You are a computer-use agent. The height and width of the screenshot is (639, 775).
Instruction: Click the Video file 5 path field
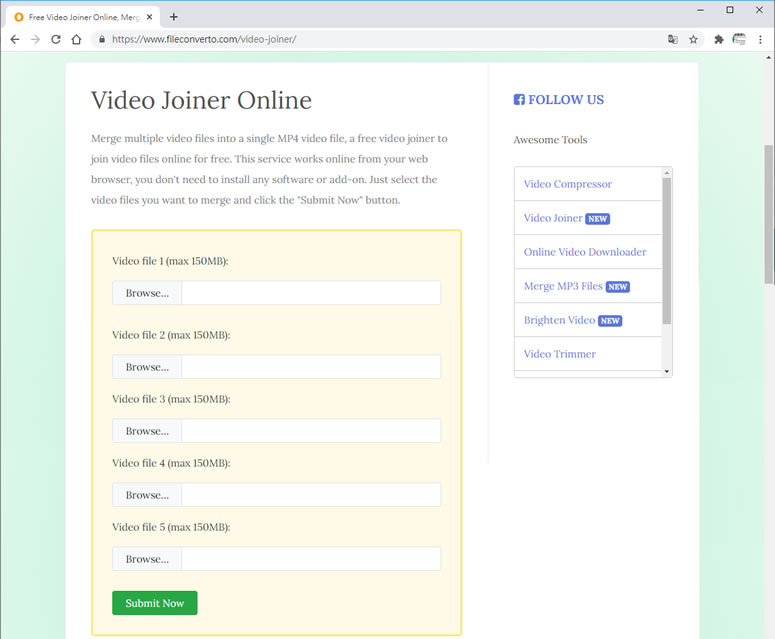tap(310, 559)
